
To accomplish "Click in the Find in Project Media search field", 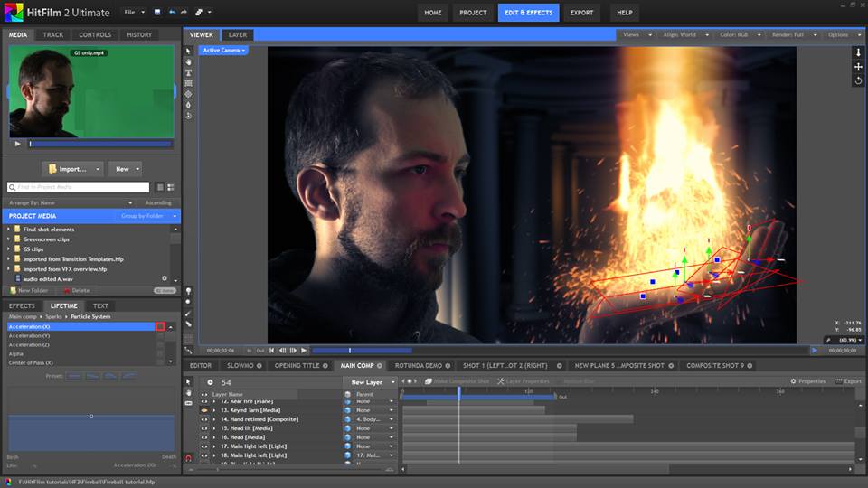I will click(78, 188).
